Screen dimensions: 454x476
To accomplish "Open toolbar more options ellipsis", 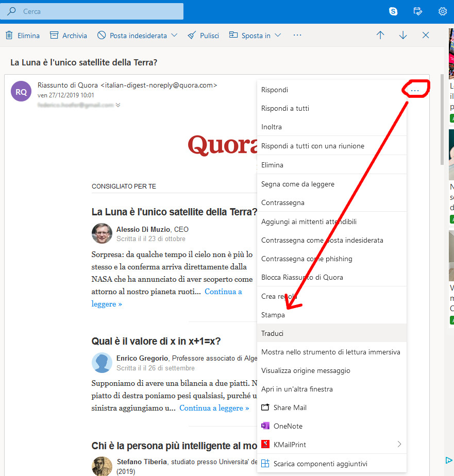I will pos(297,36).
